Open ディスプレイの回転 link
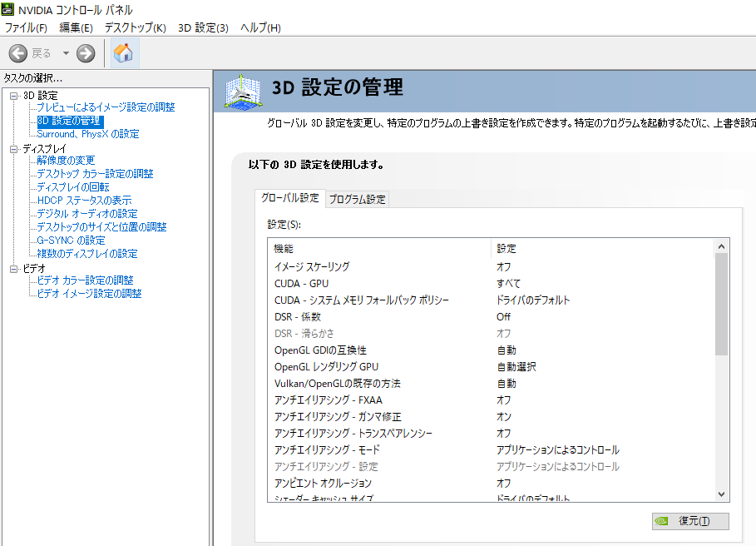 73,187
